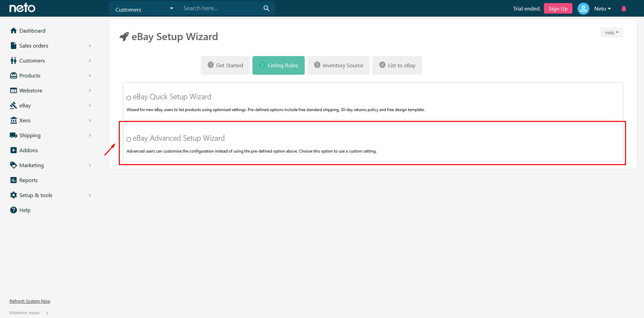Click the eBay Advanced Setup Wizard heading
The height and width of the screenshot is (318, 644).
179,138
